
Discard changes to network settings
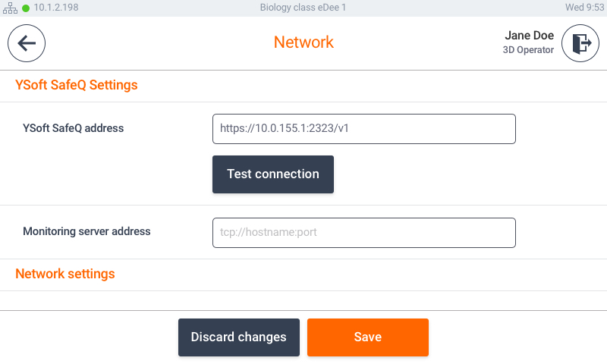pyautogui.click(x=238, y=337)
